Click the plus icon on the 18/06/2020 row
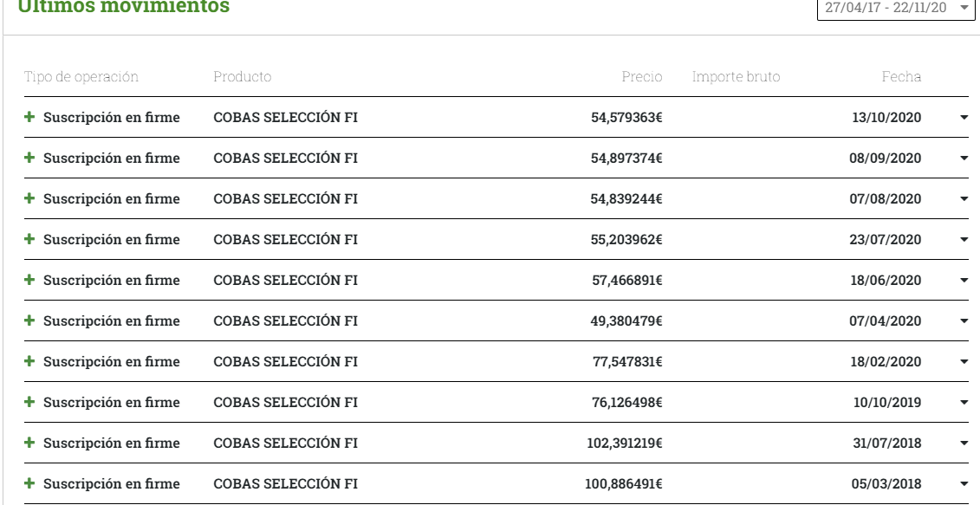Screen dimensions: 980x505 point(29,280)
